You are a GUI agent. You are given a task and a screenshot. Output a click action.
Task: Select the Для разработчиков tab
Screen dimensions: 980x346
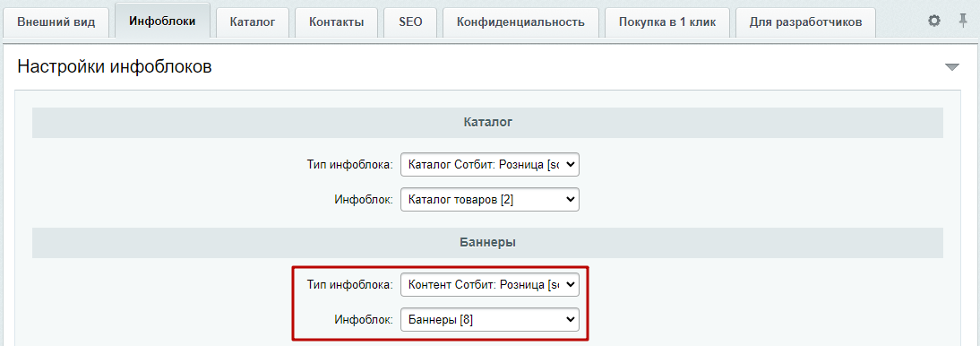coord(805,22)
